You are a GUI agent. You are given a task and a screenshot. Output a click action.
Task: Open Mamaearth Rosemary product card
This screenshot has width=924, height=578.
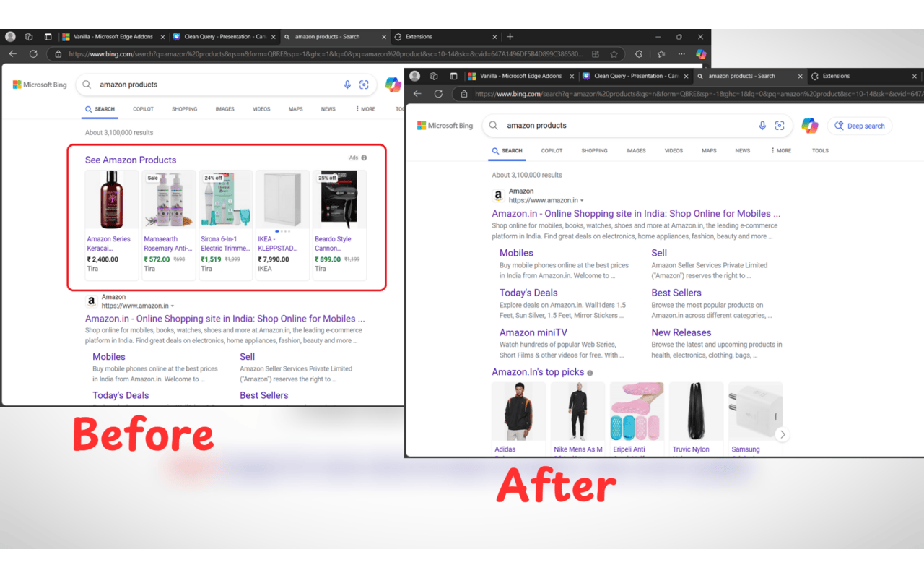coord(168,225)
